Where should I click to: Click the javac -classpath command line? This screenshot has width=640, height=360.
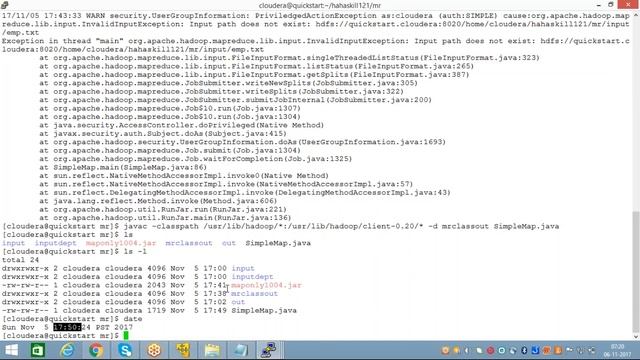[341, 226]
